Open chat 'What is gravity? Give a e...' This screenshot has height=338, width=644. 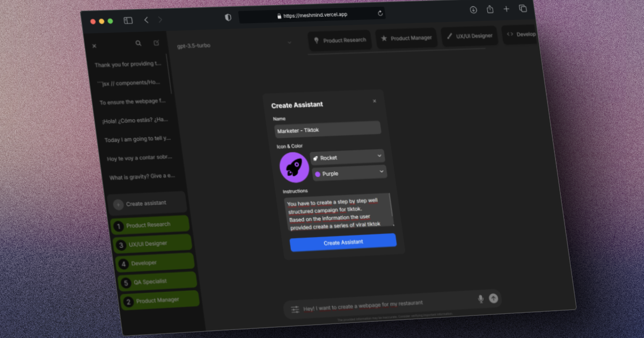click(142, 177)
